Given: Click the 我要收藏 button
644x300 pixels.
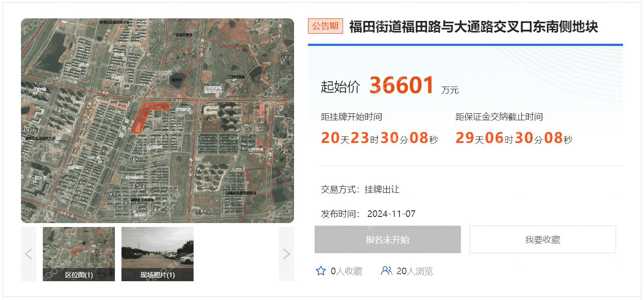Looking at the screenshot, I should (543, 239).
